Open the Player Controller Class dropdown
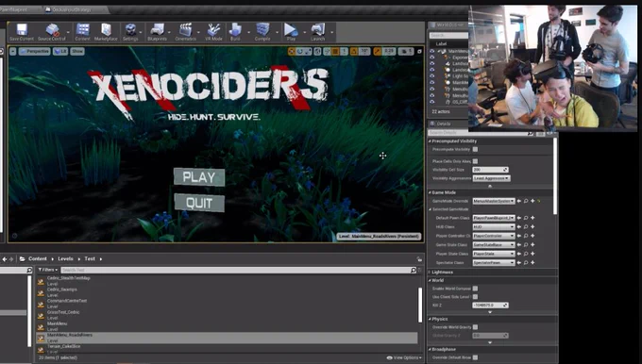This screenshot has width=642, height=364. [x=494, y=236]
